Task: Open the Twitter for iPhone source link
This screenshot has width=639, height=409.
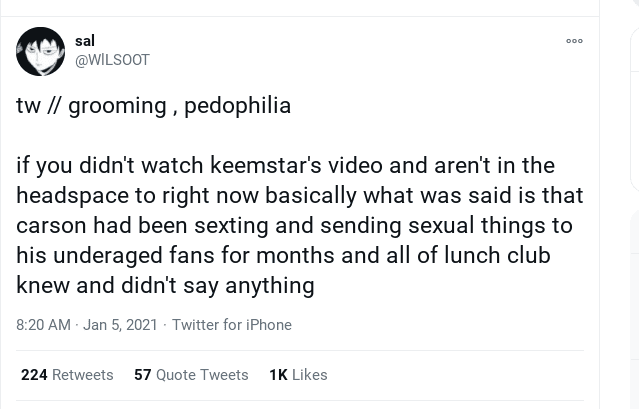Action: click(x=232, y=325)
